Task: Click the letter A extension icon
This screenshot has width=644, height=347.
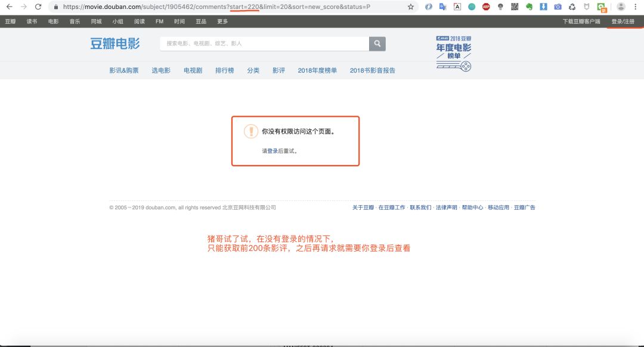Action: 457,7
